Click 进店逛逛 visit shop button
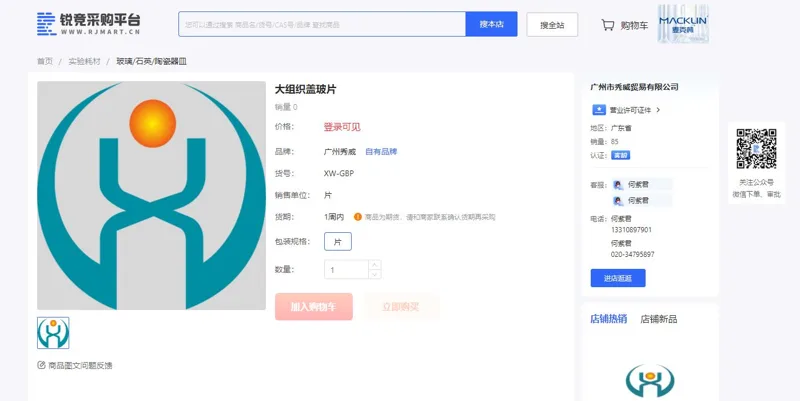This screenshot has height=401, width=800. coord(618,278)
